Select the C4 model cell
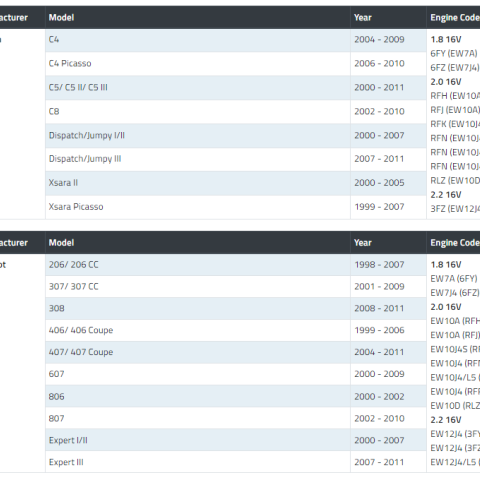This screenshot has height=480, width=480. pyautogui.click(x=198, y=40)
